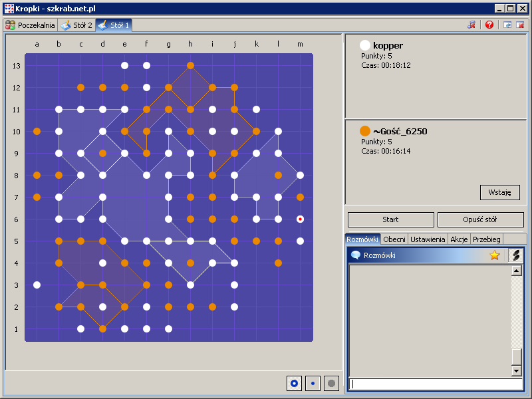Click the chat message input field

(x=436, y=384)
